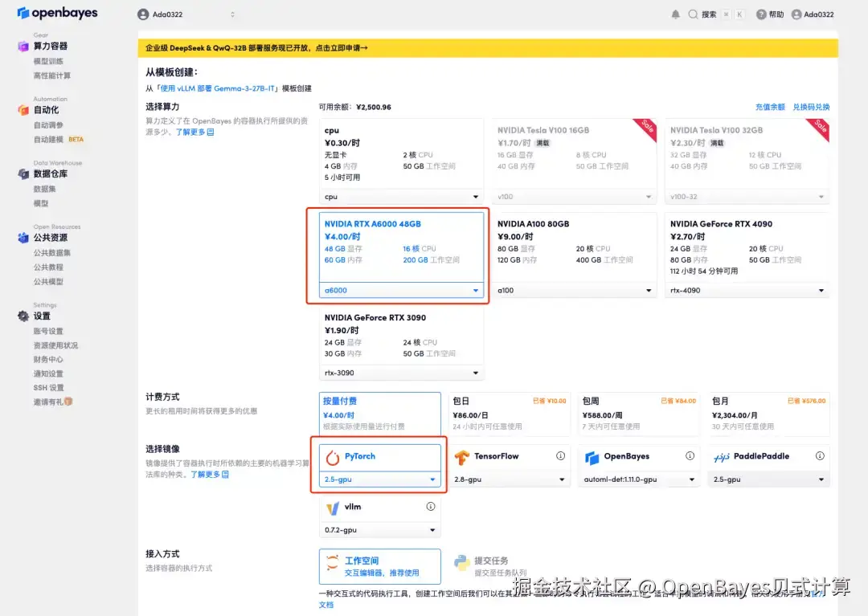
Task: Choose 包日 daily billing option
Action: click(509, 414)
